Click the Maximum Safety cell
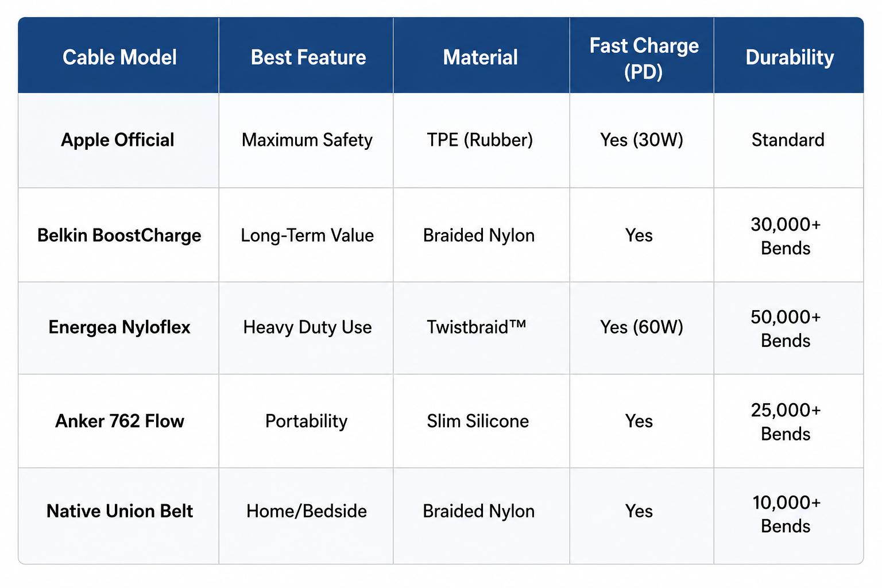This screenshot has height=588, width=882. (307, 140)
